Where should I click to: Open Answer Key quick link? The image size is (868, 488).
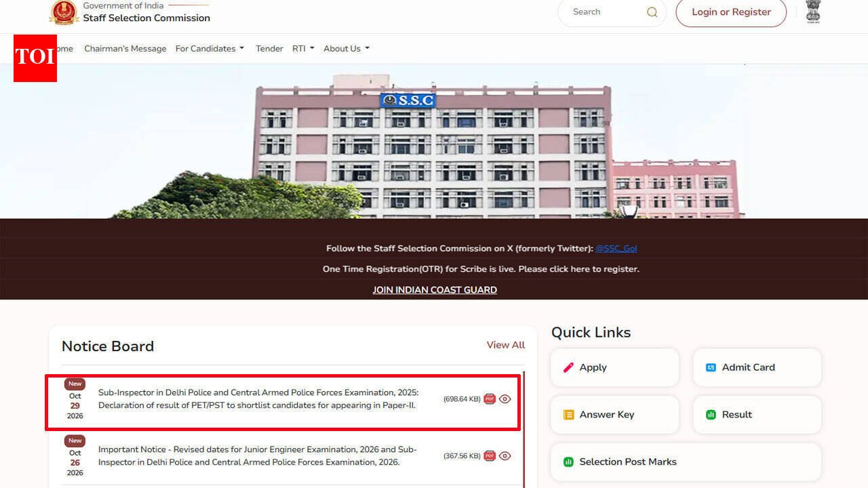(x=614, y=415)
